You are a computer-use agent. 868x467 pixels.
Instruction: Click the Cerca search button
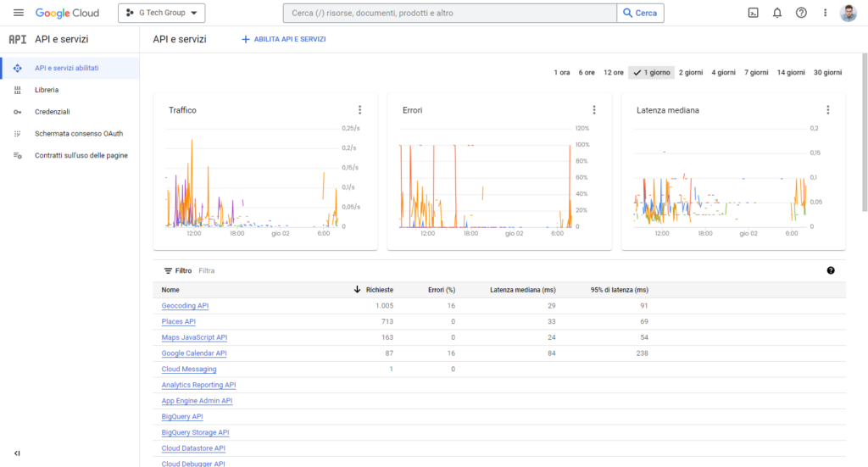640,13
